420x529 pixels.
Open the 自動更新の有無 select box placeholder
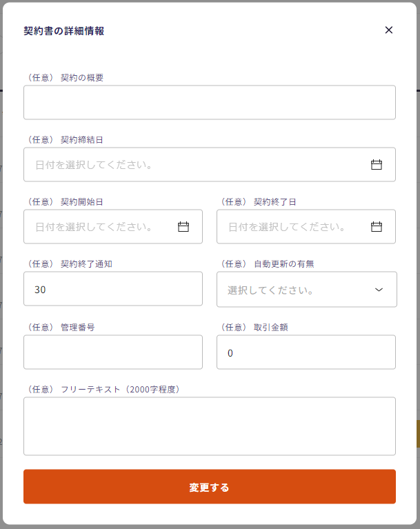tap(271, 290)
